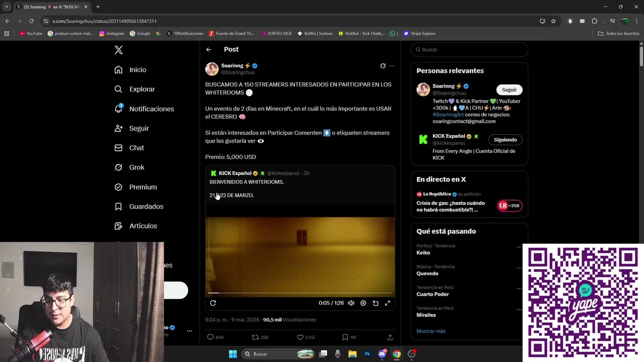Open the Cuarto Poder trending topic

point(433,294)
